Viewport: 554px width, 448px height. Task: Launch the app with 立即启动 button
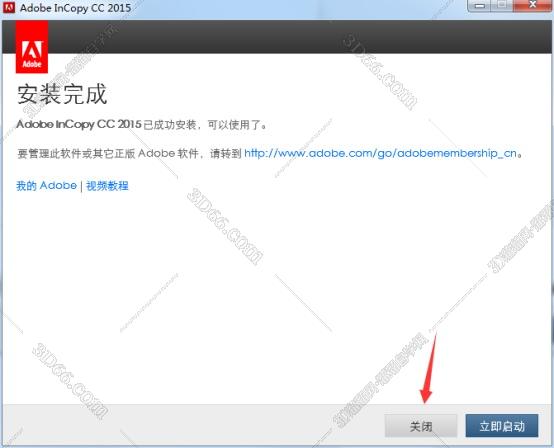coord(502,426)
